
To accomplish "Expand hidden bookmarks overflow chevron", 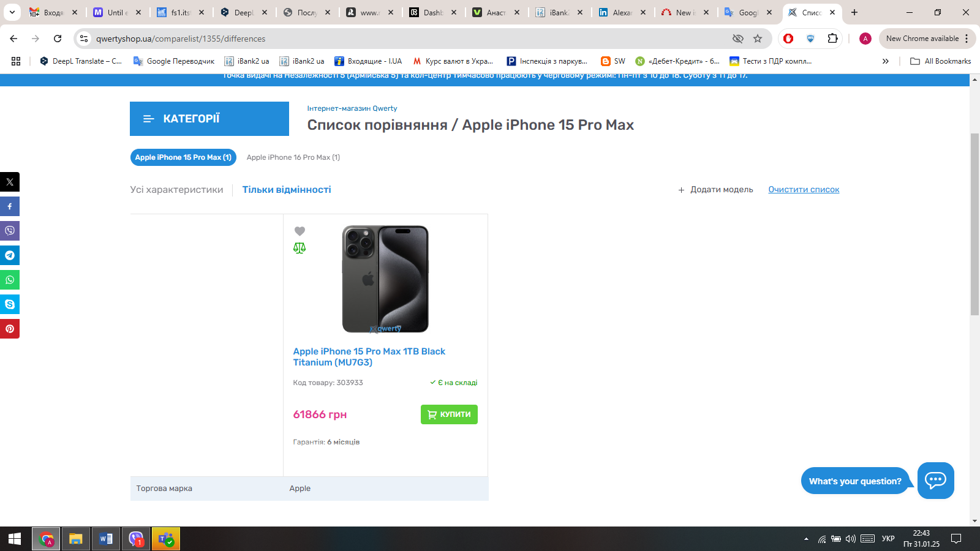I will pos(885,61).
